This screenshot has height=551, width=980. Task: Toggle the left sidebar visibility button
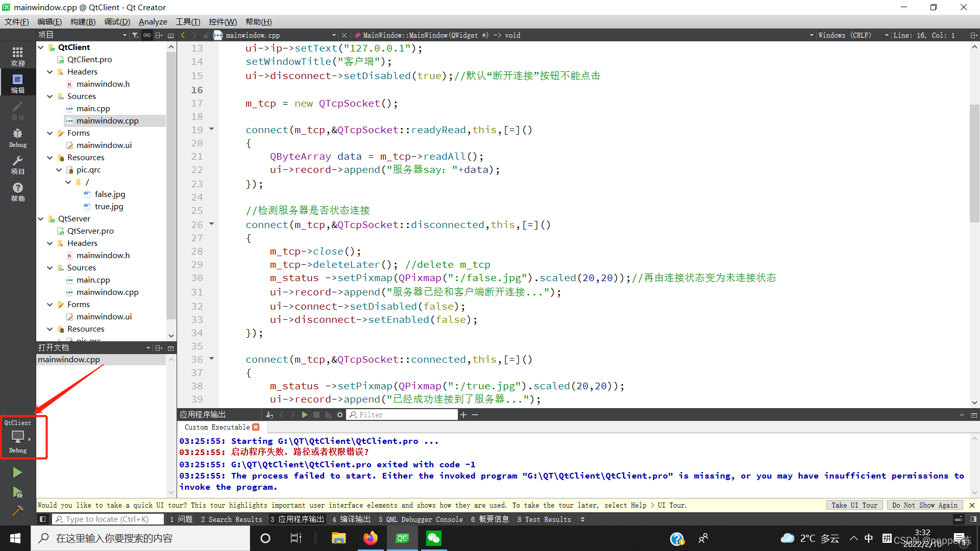pyautogui.click(x=43, y=519)
